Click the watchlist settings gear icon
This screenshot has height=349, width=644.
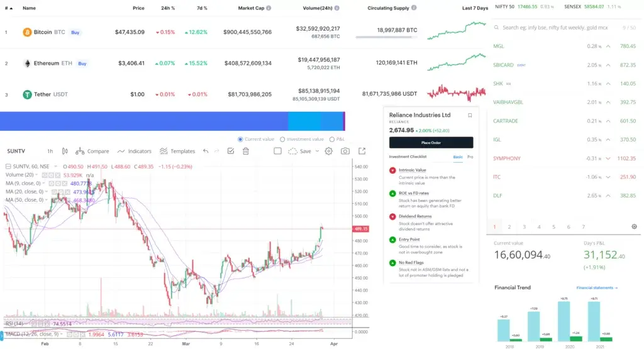pyautogui.click(x=634, y=226)
